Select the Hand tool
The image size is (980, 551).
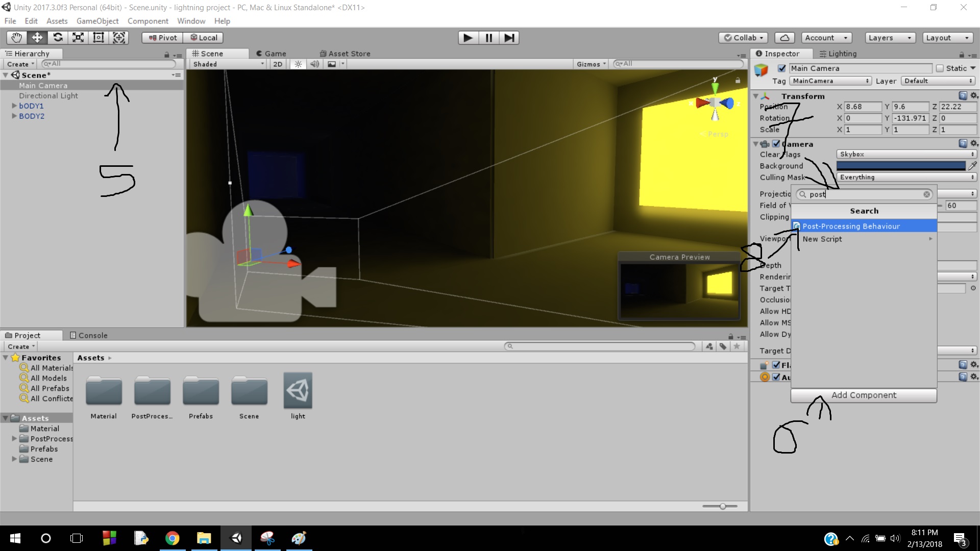tap(16, 38)
